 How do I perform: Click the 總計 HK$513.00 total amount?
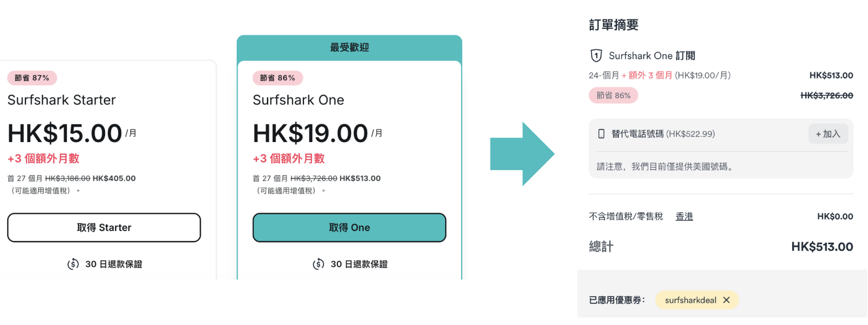[x=822, y=247]
